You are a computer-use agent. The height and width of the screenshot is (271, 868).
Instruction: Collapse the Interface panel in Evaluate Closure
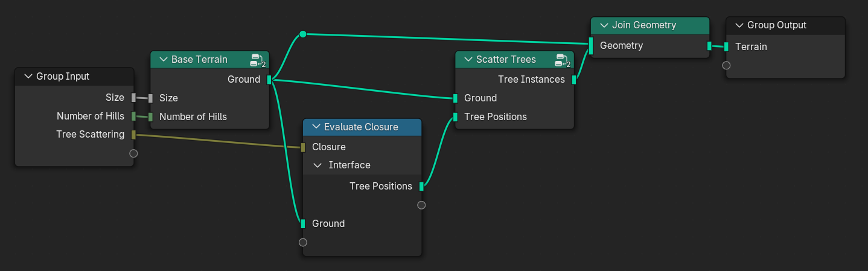click(318, 165)
